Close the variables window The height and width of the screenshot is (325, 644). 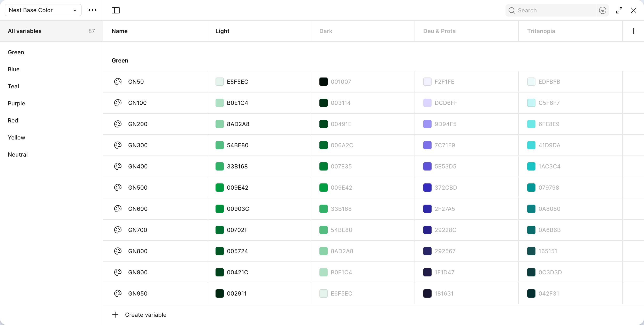[x=634, y=10]
